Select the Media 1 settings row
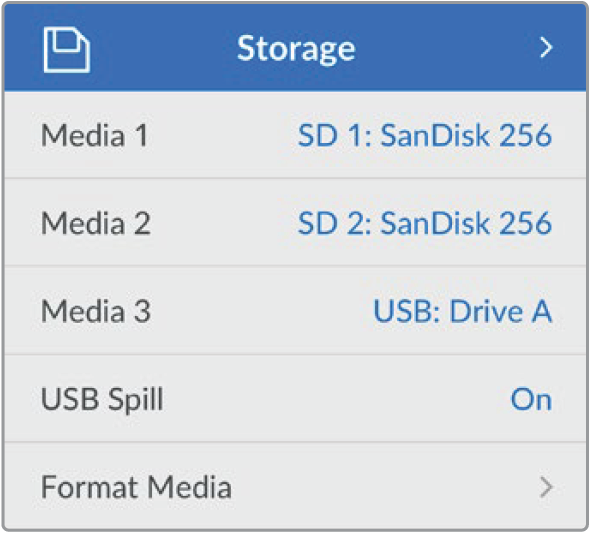Screen dimensions: 590x533 click(x=295, y=135)
